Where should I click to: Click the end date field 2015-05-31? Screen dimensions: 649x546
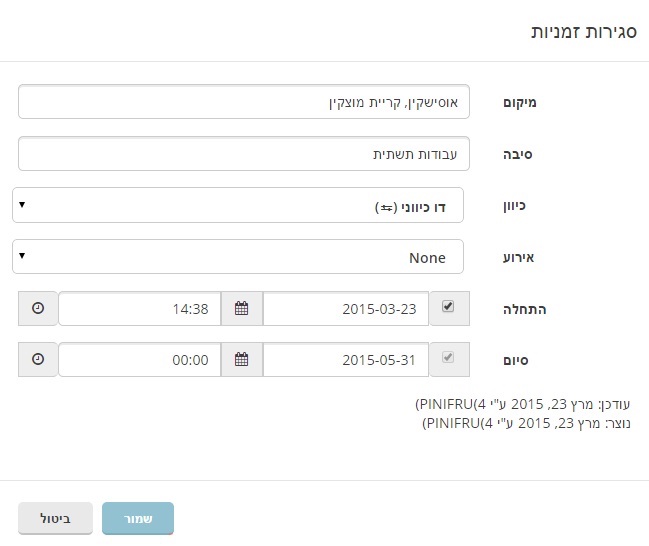(x=345, y=359)
